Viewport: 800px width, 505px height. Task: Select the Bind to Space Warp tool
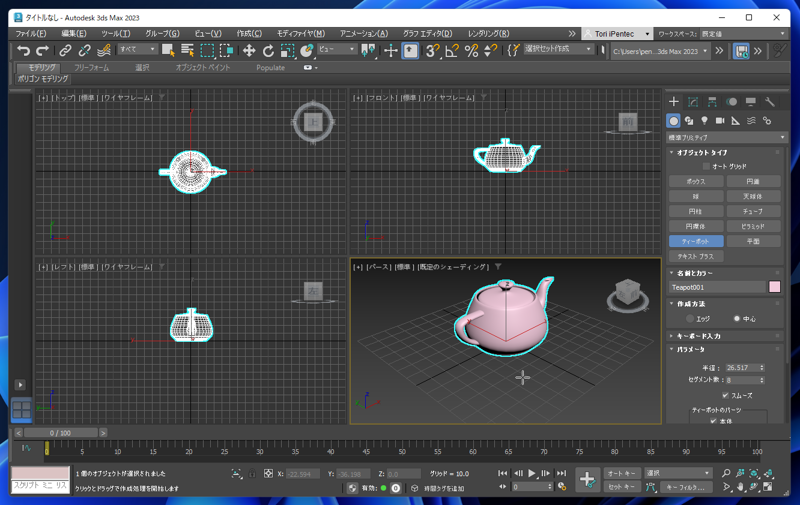coord(104,50)
